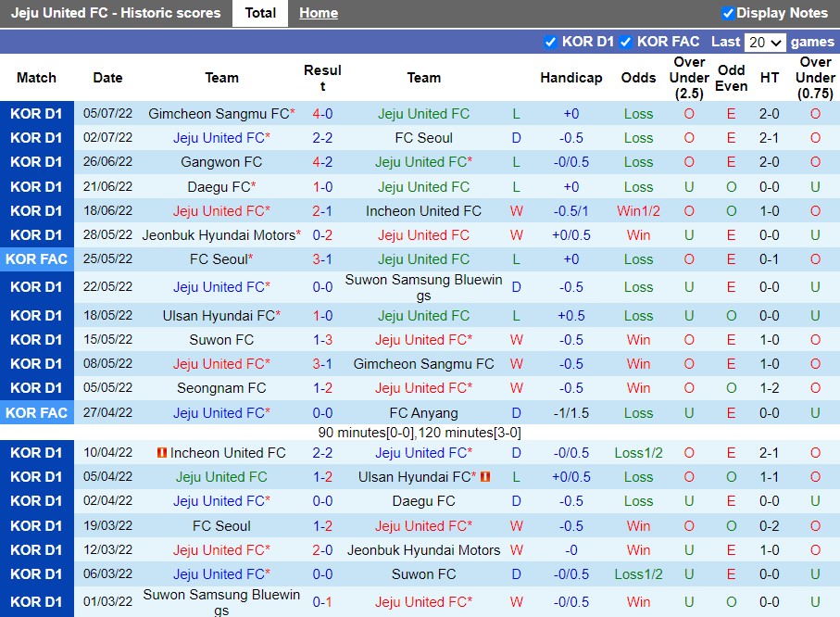Open the Seongnam FC team link
The height and width of the screenshot is (617, 840).
pyautogui.click(x=221, y=388)
